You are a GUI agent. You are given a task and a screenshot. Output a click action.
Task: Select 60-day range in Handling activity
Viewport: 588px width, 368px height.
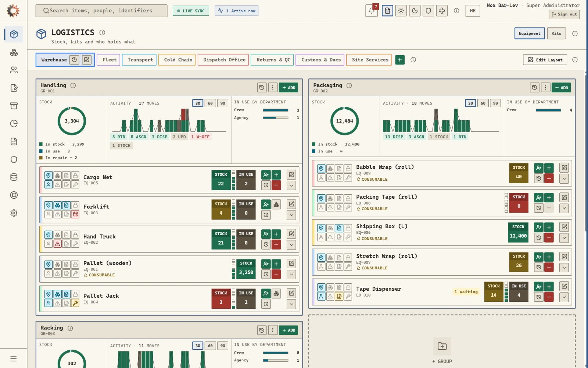click(x=210, y=103)
